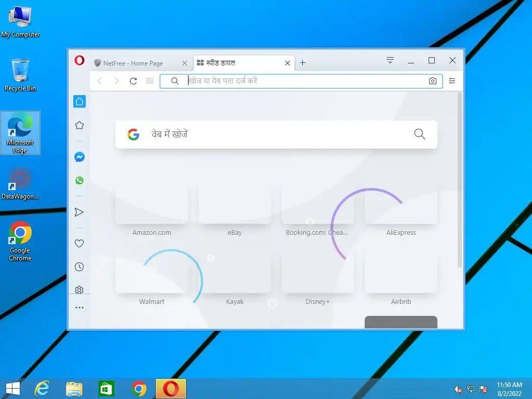Select Google Chrome desktop shortcut
532x399 pixels.
coord(20,241)
